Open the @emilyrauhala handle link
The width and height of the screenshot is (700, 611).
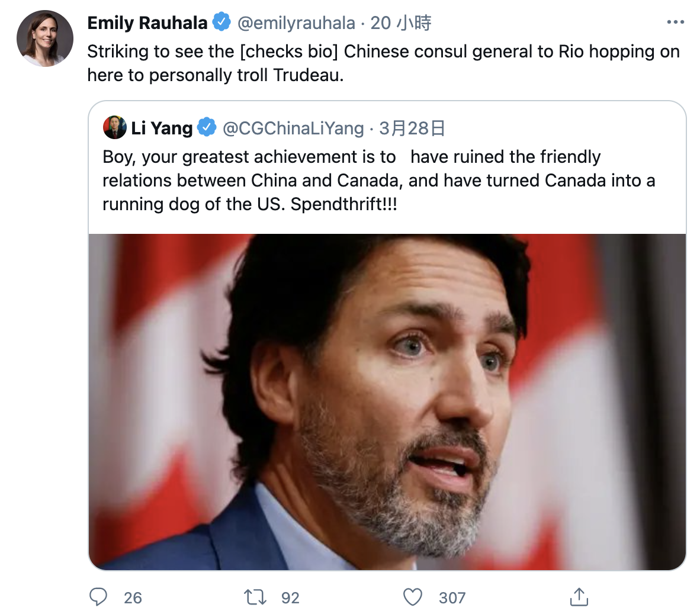[296, 22]
